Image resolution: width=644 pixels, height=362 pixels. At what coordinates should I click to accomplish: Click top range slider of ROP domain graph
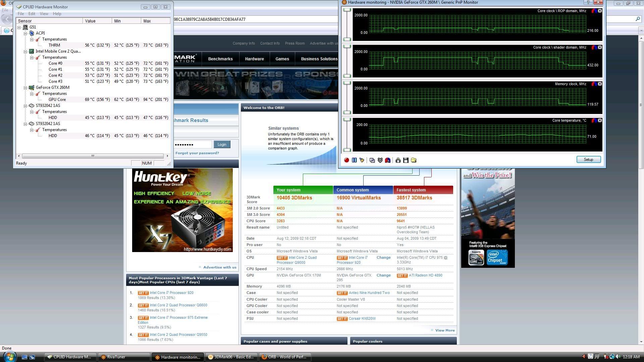point(347,10)
